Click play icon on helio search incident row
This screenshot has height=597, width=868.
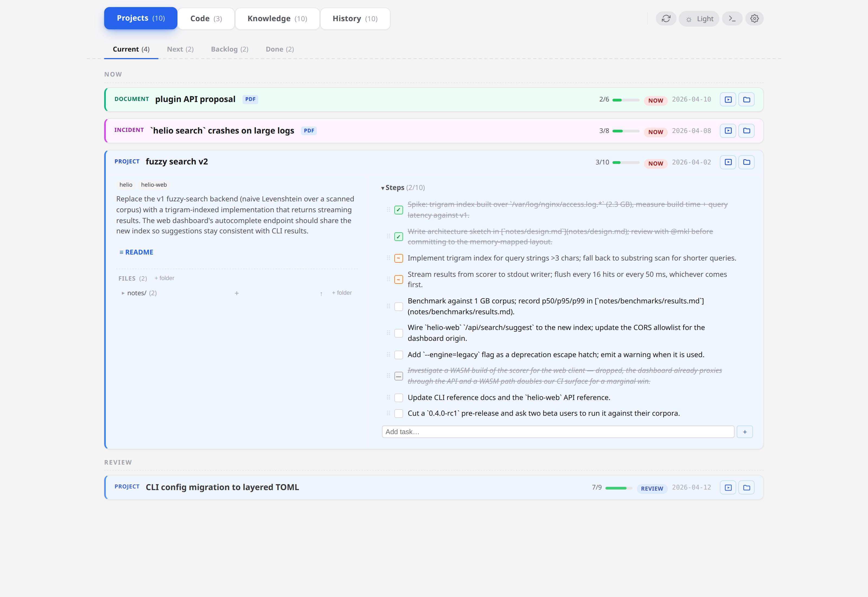728,131
